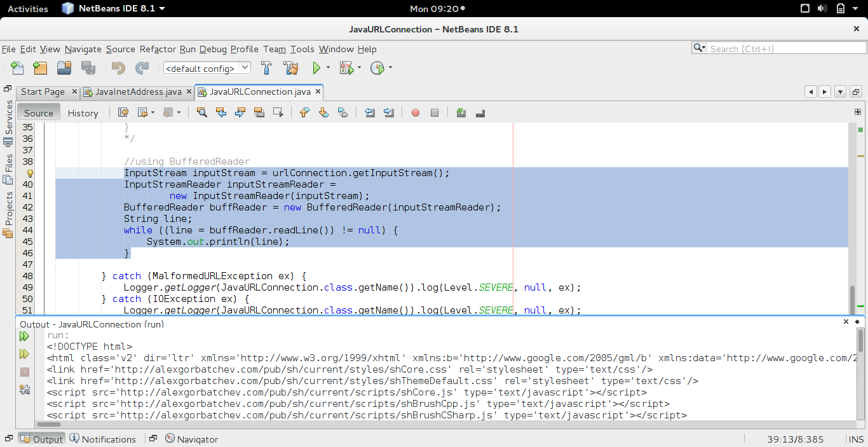This screenshot has height=447, width=868.
Task: Click the light bulb hint on line 39
Action: (x=29, y=173)
